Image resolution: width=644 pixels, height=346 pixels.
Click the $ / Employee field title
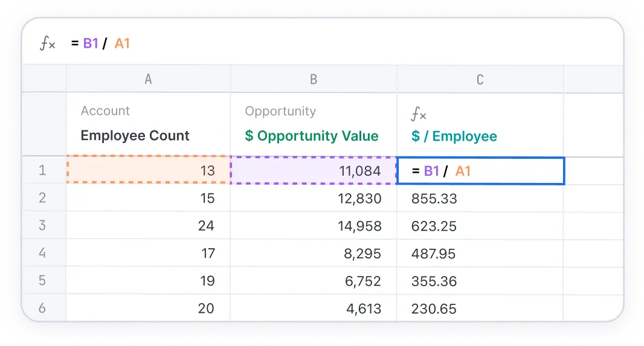(x=454, y=136)
